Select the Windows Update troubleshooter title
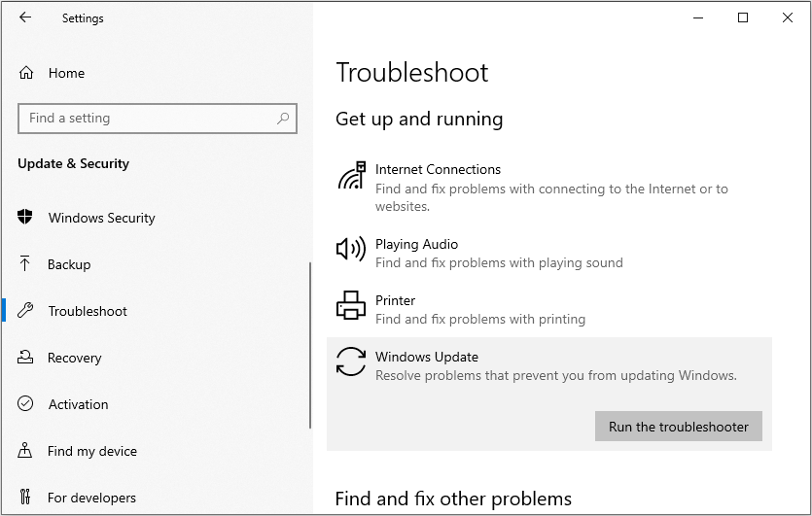 click(x=427, y=357)
